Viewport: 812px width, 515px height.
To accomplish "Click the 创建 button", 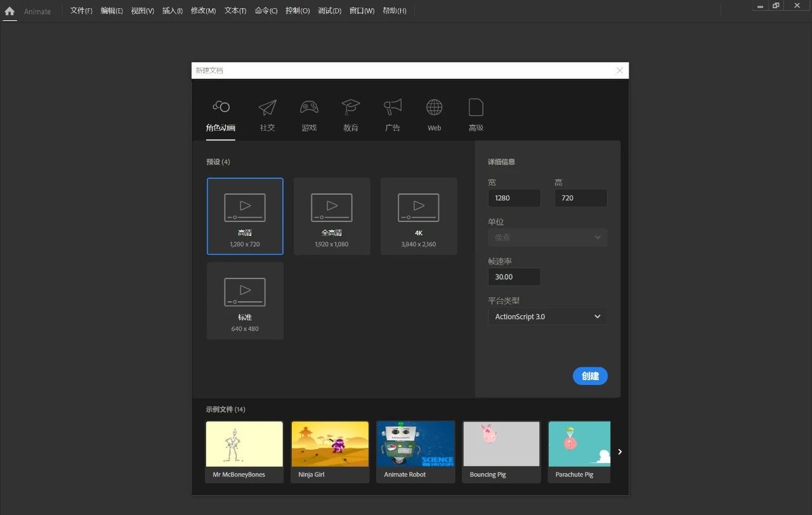I will (590, 376).
